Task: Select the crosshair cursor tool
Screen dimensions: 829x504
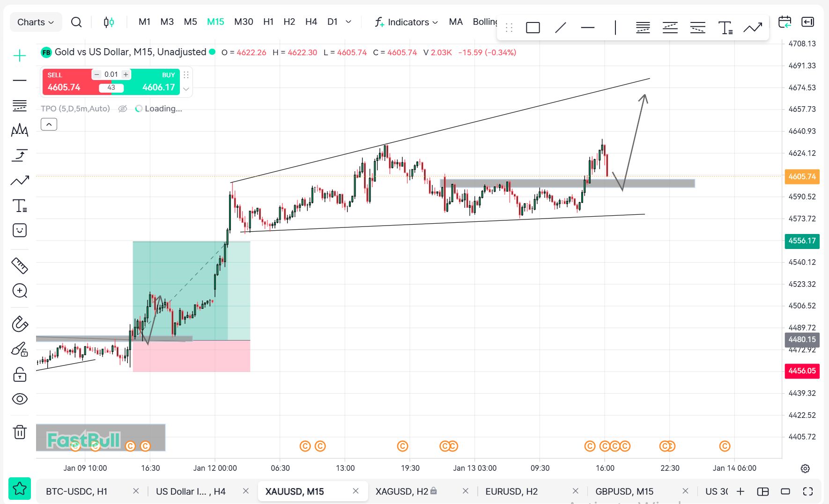Action: [20, 56]
